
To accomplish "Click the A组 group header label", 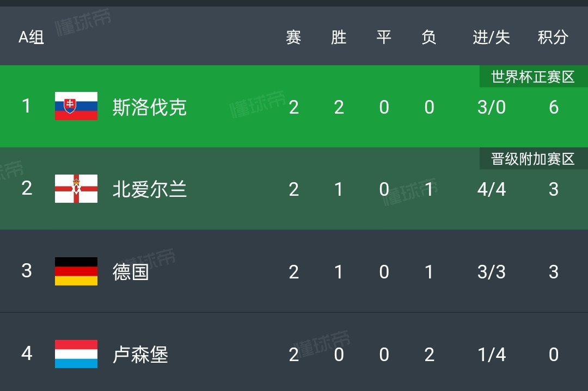I will [x=32, y=37].
